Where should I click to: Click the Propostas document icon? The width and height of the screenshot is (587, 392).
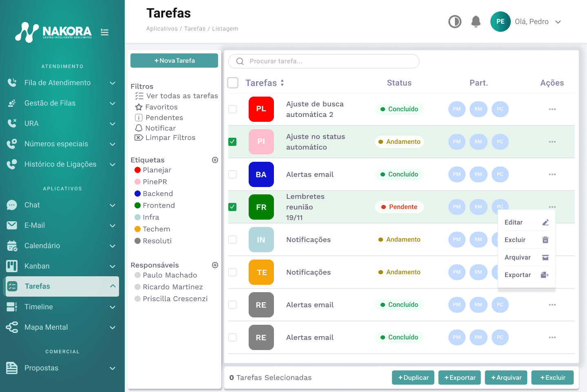(12, 368)
